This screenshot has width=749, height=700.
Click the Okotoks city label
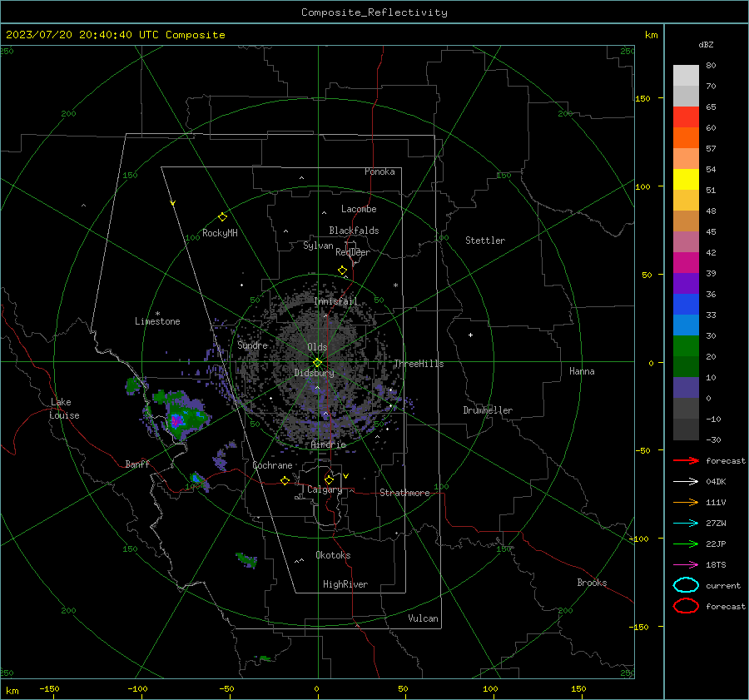tap(333, 555)
